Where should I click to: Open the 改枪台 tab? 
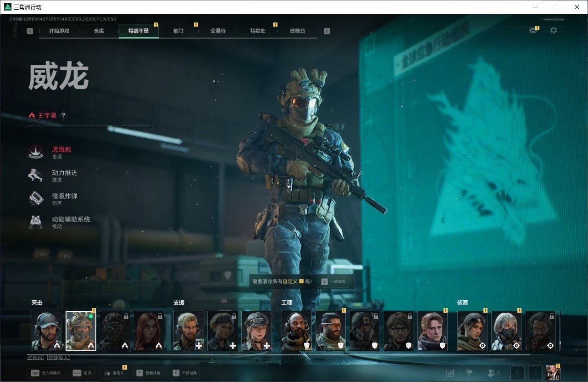pyautogui.click(x=297, y=31)
